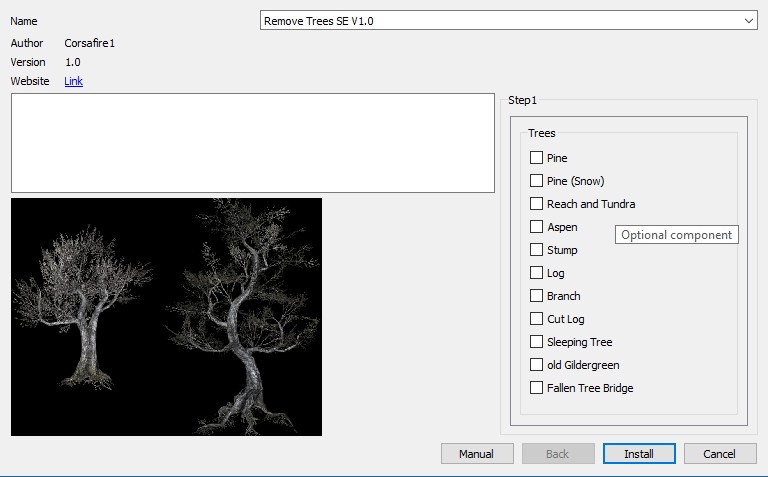
Task: Check the old Gildergreen option
Action: click(x=537, y=365)
